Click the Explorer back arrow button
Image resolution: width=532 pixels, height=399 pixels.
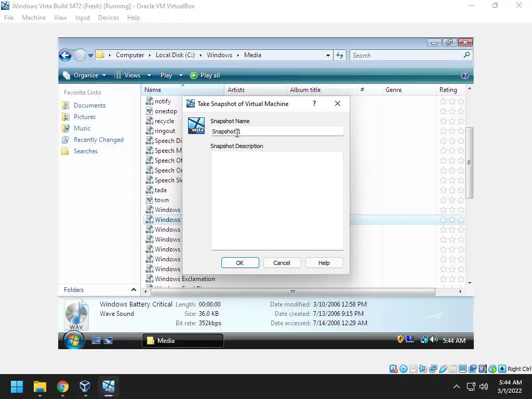tap(65, 55)
